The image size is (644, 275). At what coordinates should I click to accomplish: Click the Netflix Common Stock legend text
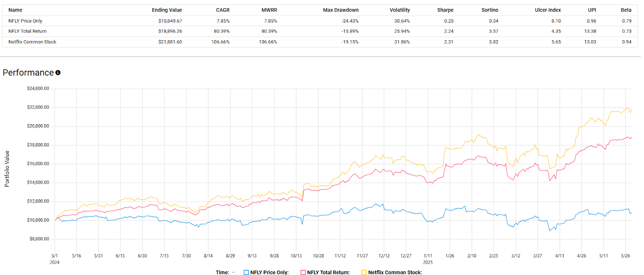coord(395,273)
